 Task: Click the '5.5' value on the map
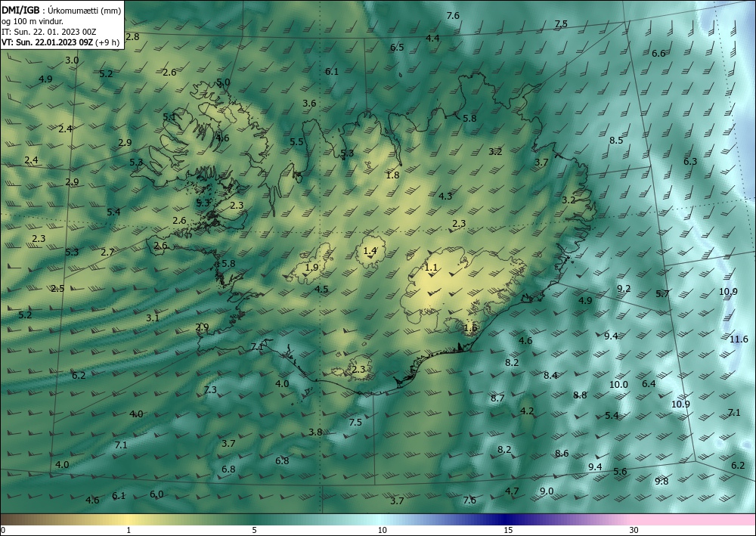tap(296, 141)
